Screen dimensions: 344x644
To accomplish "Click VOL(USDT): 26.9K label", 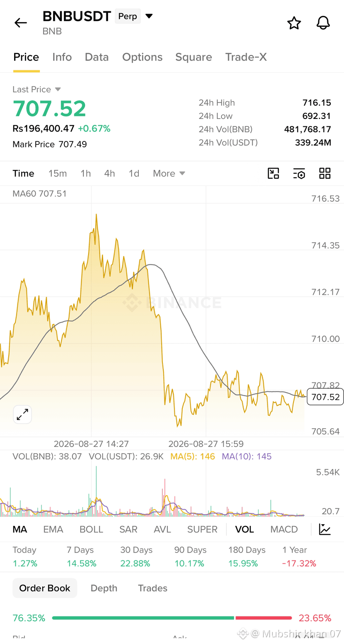I will 126,456.
